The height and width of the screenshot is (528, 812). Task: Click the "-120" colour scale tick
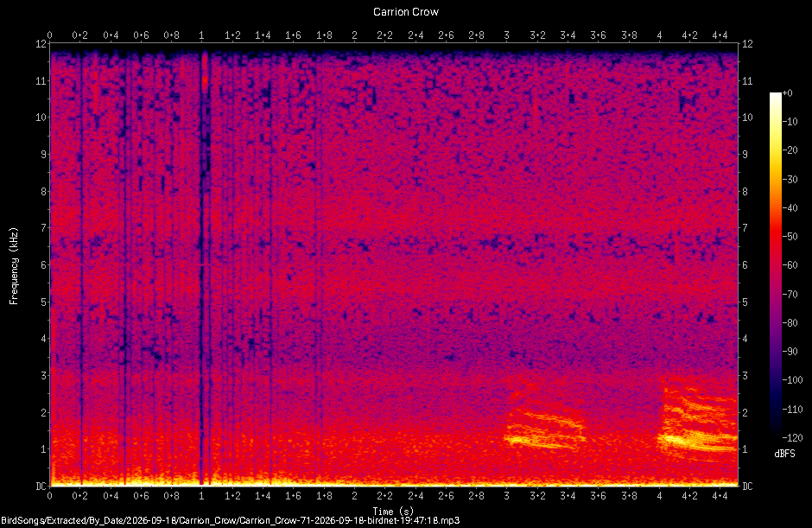[792, 438]
